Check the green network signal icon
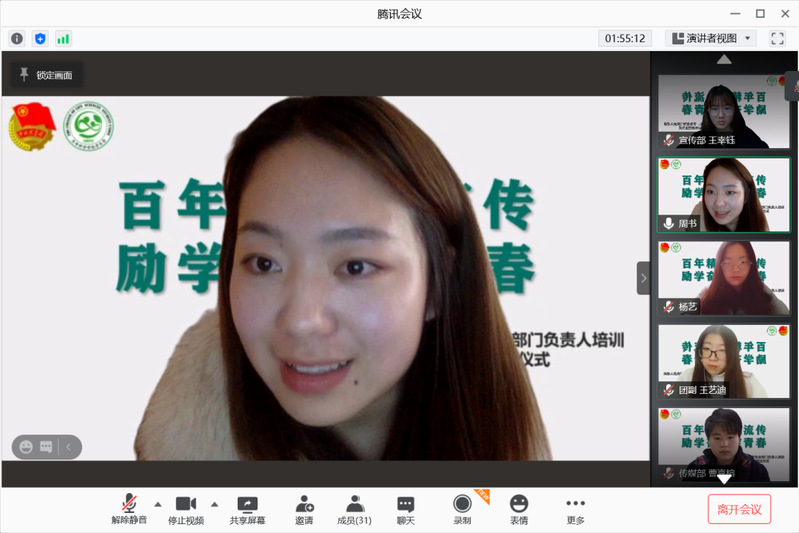 (63, 38)
